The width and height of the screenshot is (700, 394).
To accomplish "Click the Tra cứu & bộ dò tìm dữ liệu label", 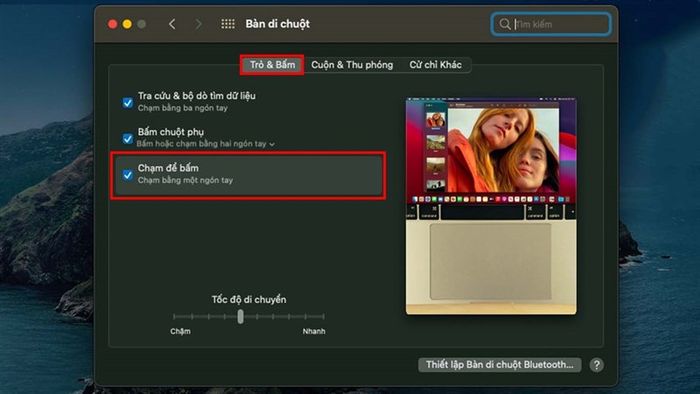I will [x=196, y=95].
